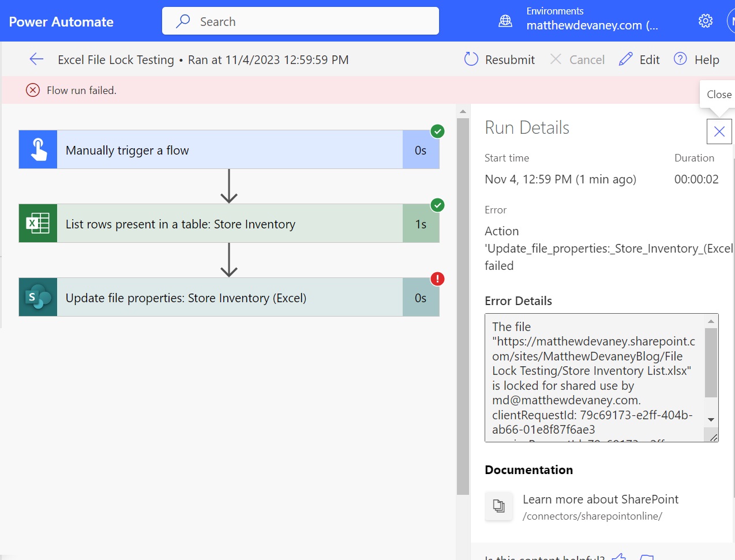Click the Environments globe icon

[x=505, y=21]
